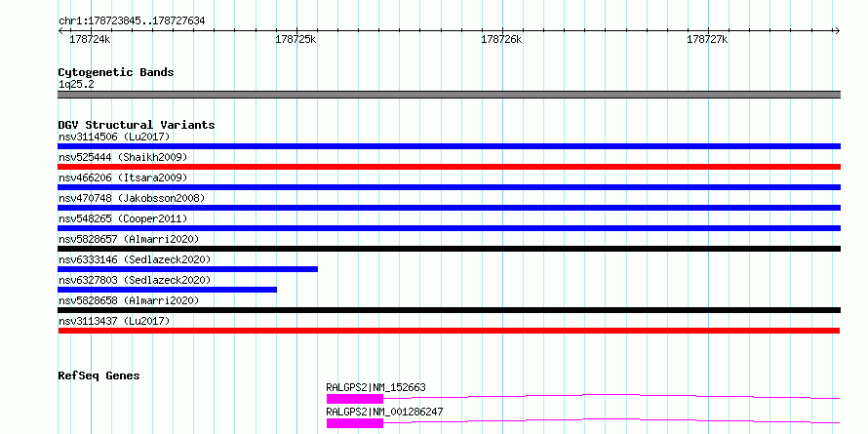This screenshot has height=434, width=868.
Task: Click the 178727k ruler tick label
Action: pos(707,39)
